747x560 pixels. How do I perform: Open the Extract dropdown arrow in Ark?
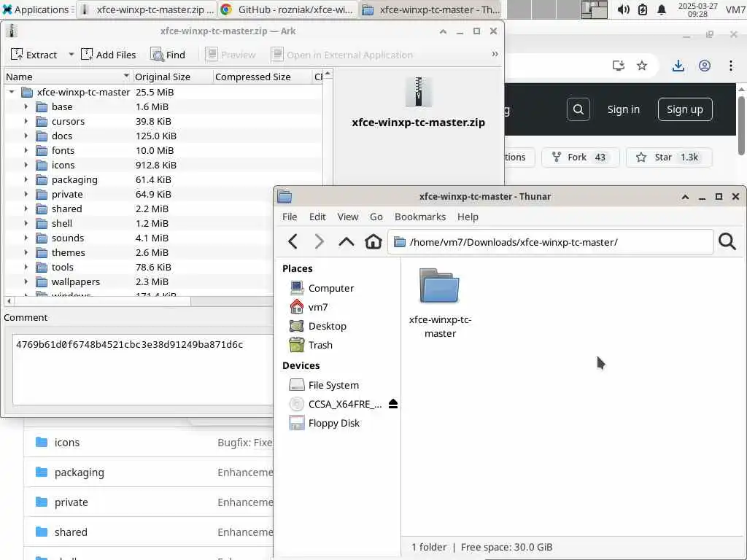pos(71,55)
